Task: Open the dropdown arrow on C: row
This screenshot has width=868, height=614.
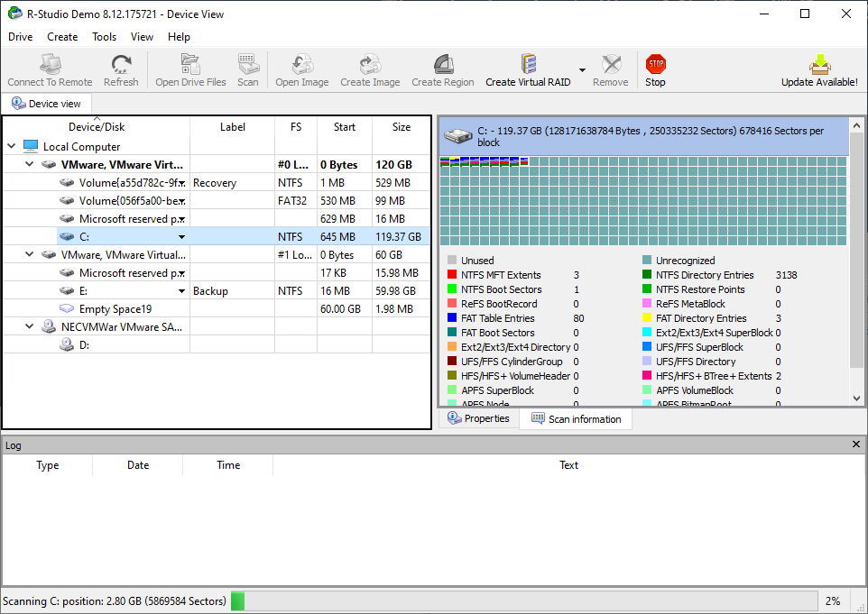Action: pos(181,237)
